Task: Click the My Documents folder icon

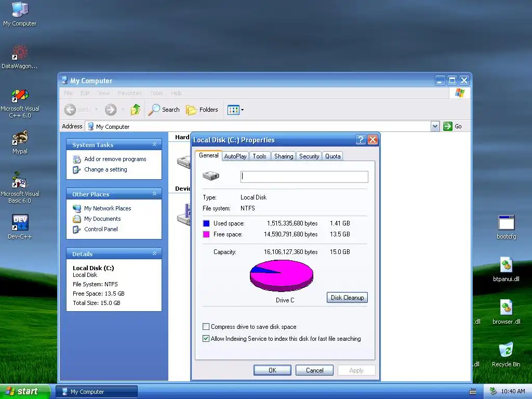Action: pos(77,219)
